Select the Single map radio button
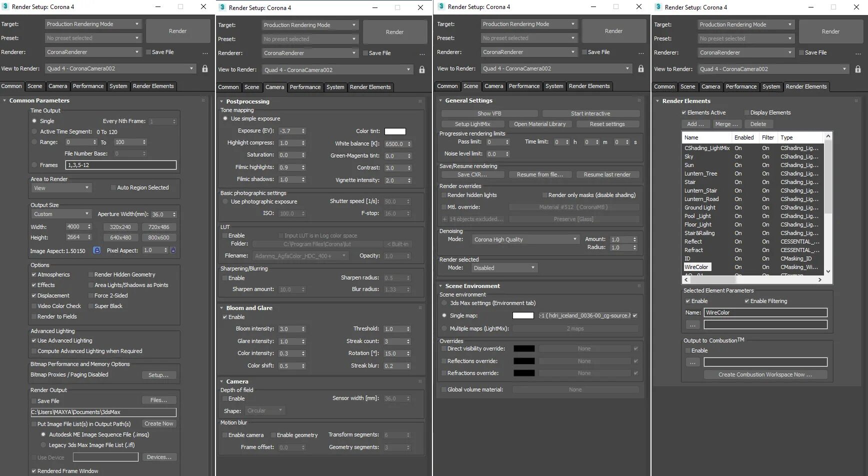Screen dimensions: 868x476 [x=444, y=315]
